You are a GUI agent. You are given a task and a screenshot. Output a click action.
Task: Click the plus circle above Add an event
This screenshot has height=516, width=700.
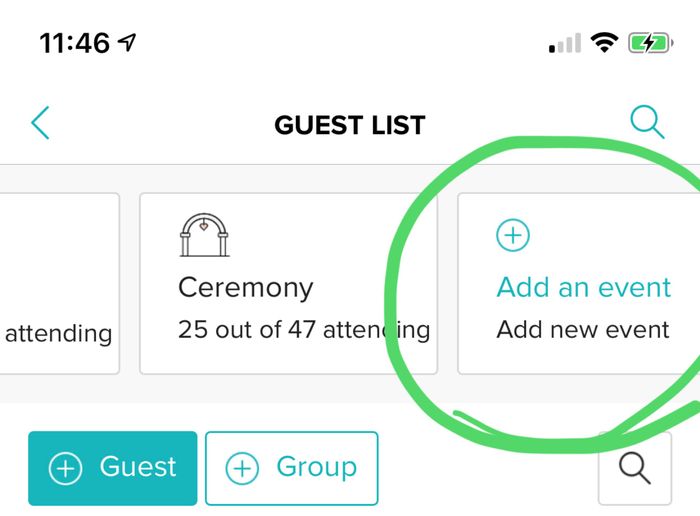(513, 236)
